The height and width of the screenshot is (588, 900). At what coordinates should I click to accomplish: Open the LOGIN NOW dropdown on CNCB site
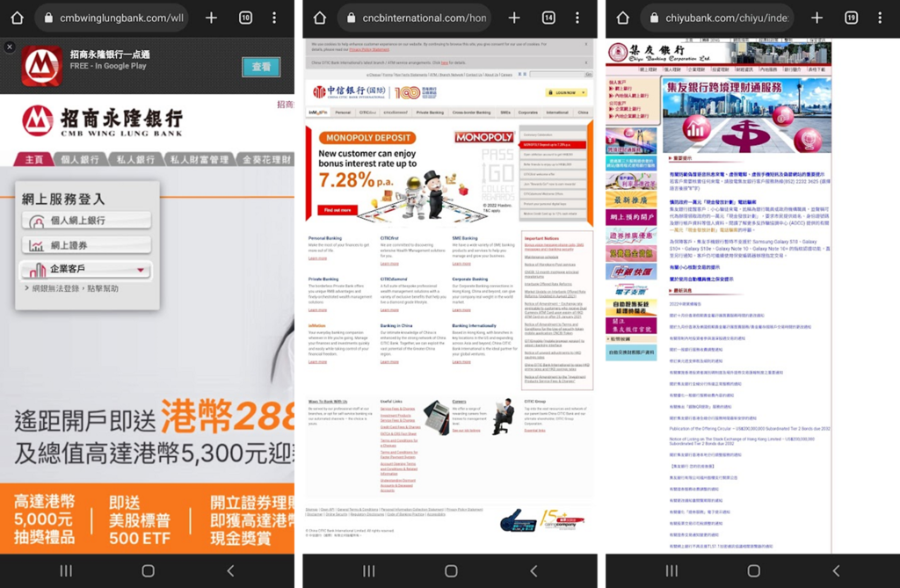point(566,92)
